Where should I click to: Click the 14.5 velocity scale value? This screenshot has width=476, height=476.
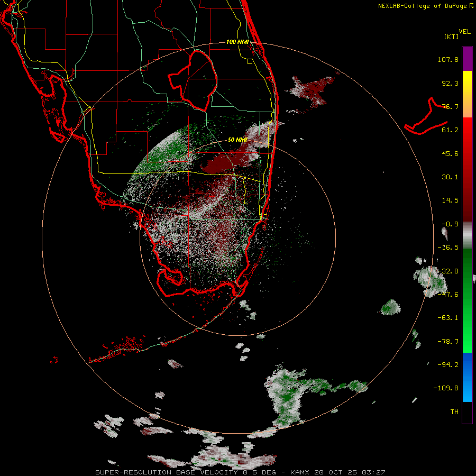coord(450,200)
